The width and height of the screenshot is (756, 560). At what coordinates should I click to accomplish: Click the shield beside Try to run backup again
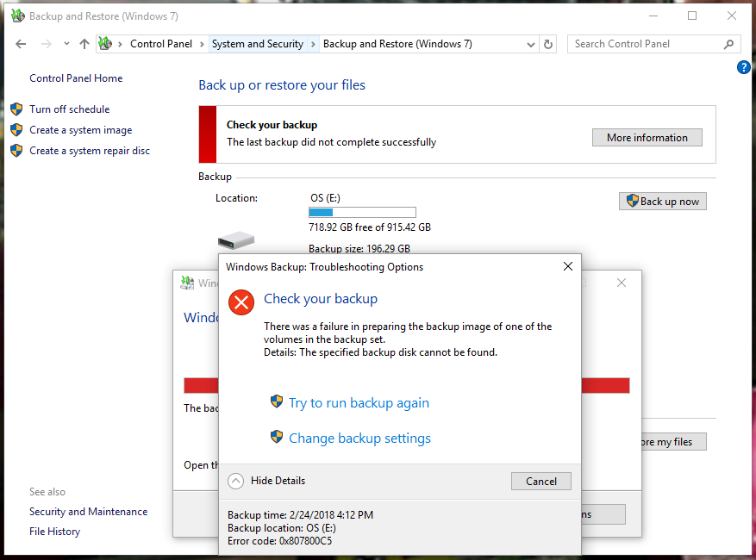click(x=277, y=402)
